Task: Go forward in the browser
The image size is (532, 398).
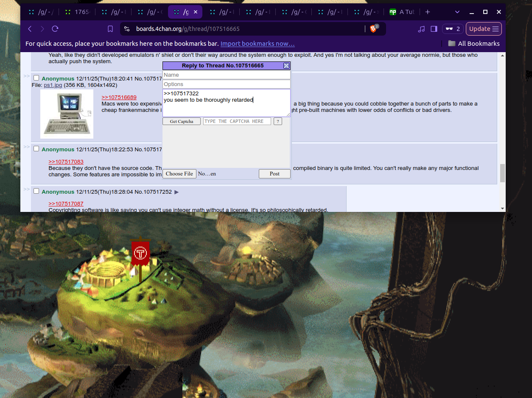Action: [x=42, y=29]
